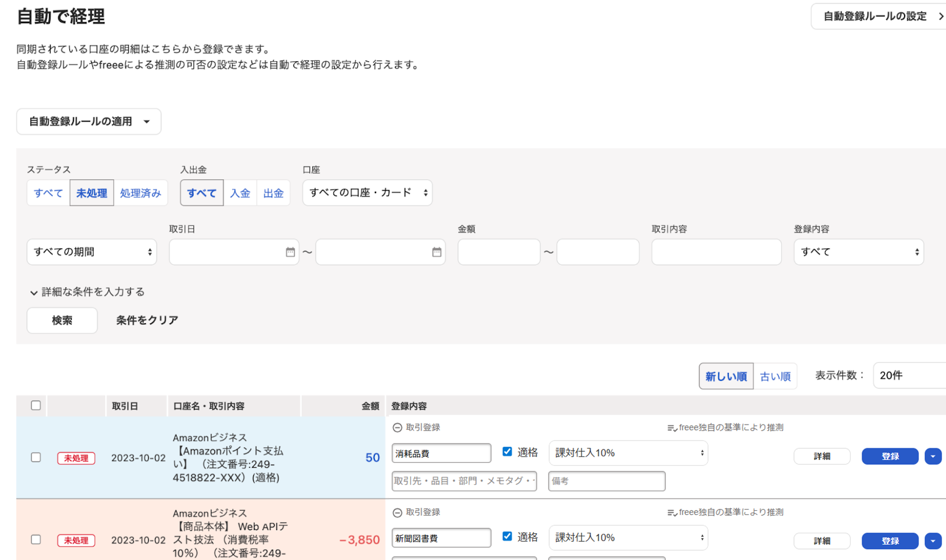Viewport: 946px width, 560px height.
Task: Click maximum 金額 input field
Action: [x=598, y=252]
